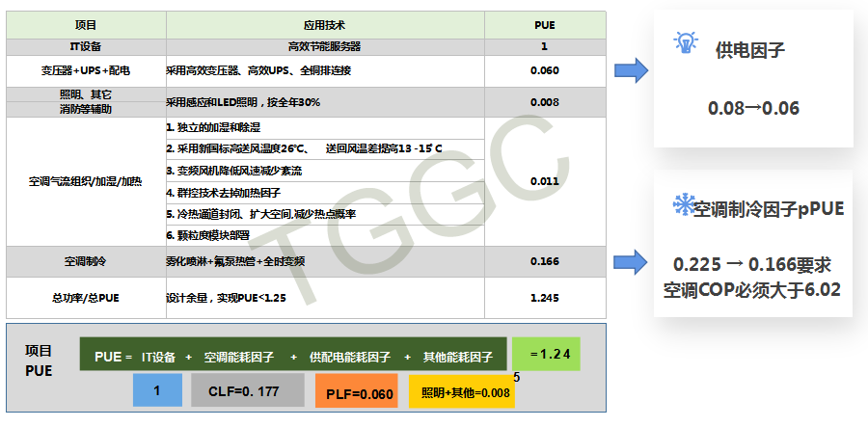Select the line 4. 群控技术去掉加热因子
Viewport: 868px width, 427px height.
tap(224, 193)
